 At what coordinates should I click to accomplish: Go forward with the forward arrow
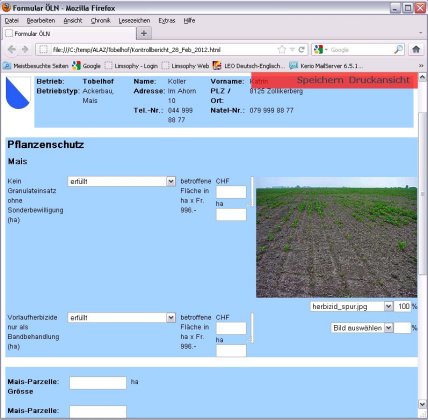[25, 50]
